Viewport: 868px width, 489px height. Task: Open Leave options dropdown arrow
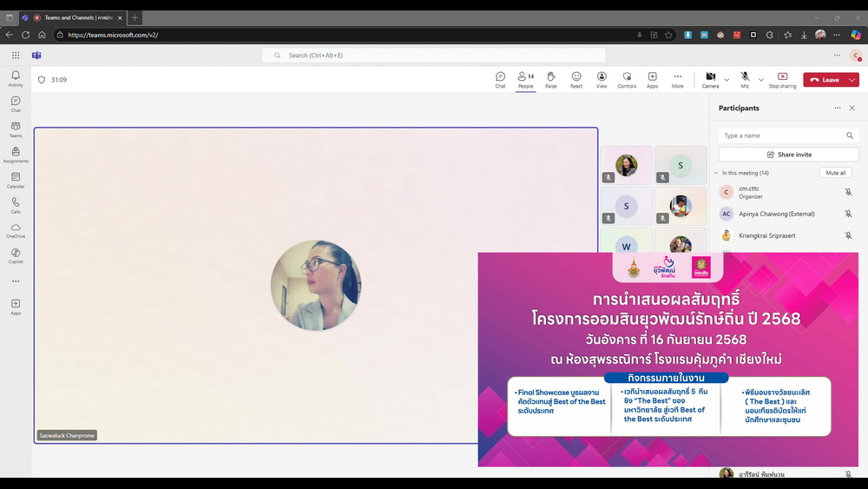click(x=852, y=80)
